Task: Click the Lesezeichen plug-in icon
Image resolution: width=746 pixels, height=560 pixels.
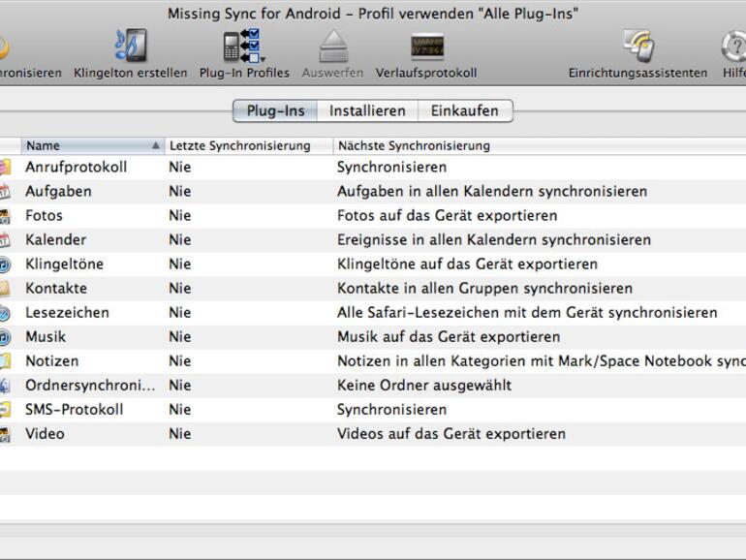Action: [x=5, y=313]
